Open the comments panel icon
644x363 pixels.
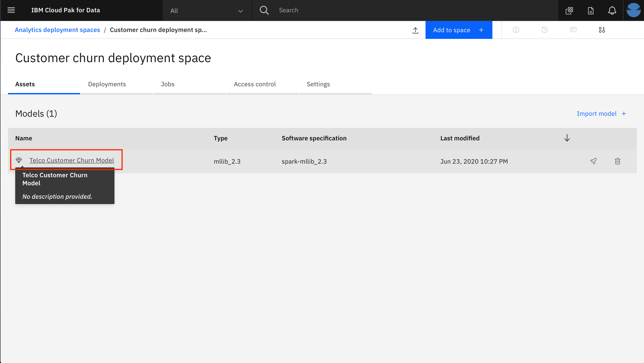pos(573,30)
